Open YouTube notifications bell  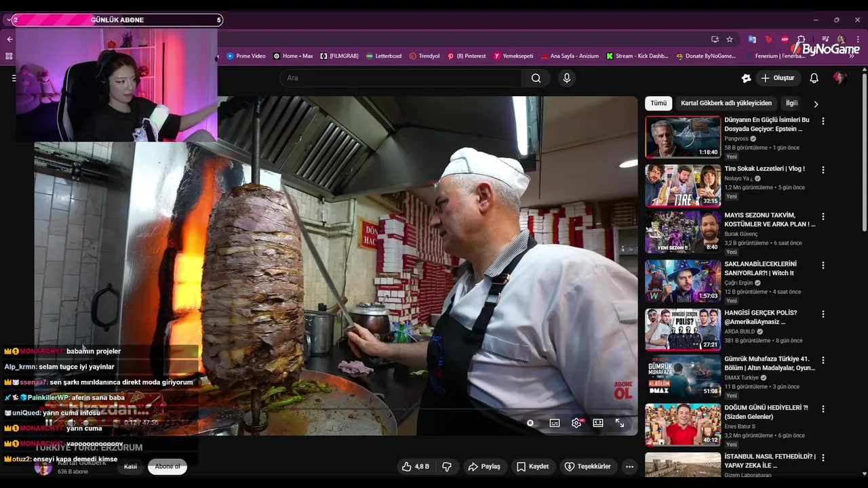tap(814, 78)
